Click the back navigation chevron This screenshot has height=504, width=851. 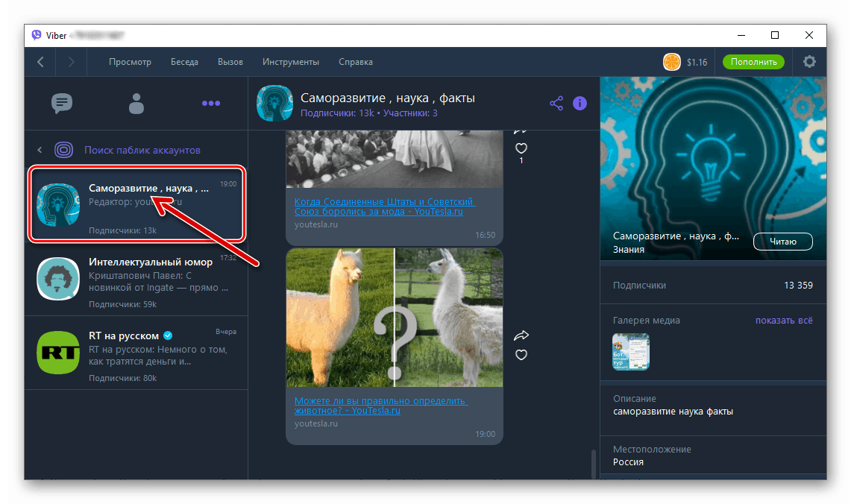click(x=40, y=62)
